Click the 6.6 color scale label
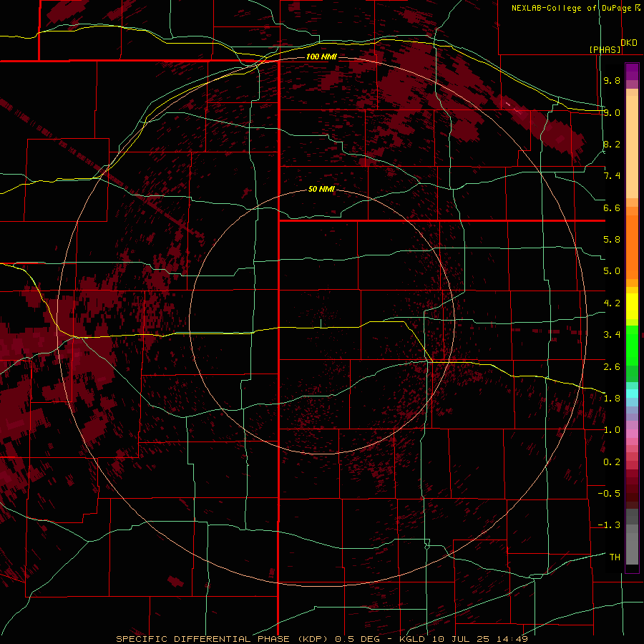The width and height of the screenshot is (644, 644). click(612, 208)
